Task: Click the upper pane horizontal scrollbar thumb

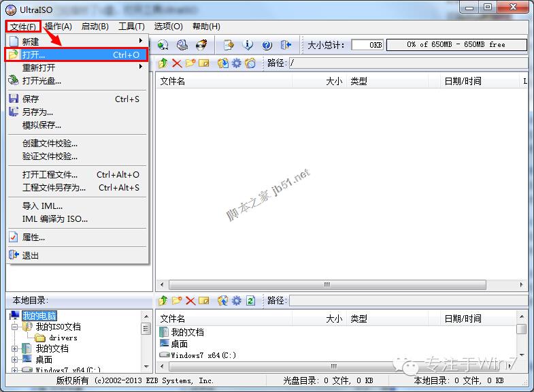Action: point(327,284)
